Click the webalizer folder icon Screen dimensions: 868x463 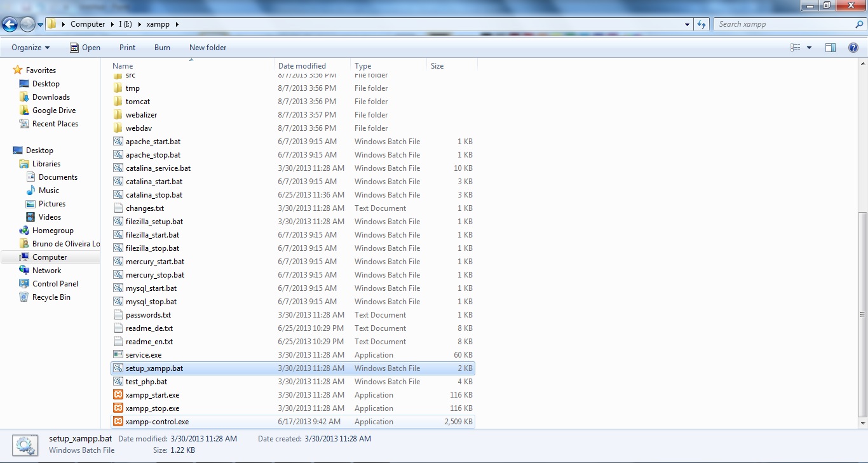[118, 115]
